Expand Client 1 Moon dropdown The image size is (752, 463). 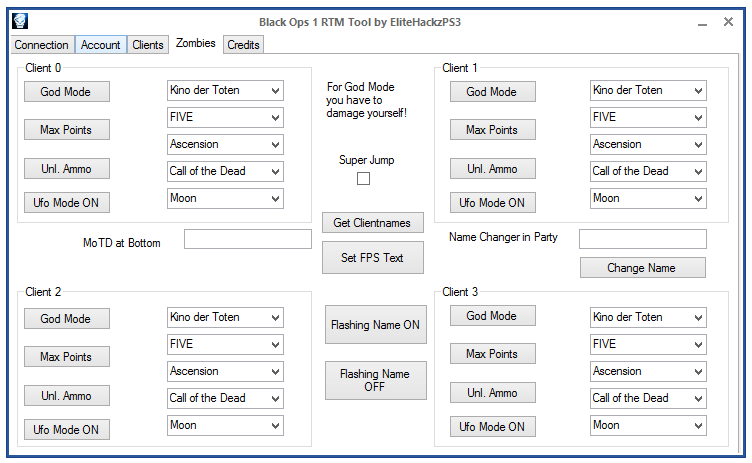[x=648, y=198]
